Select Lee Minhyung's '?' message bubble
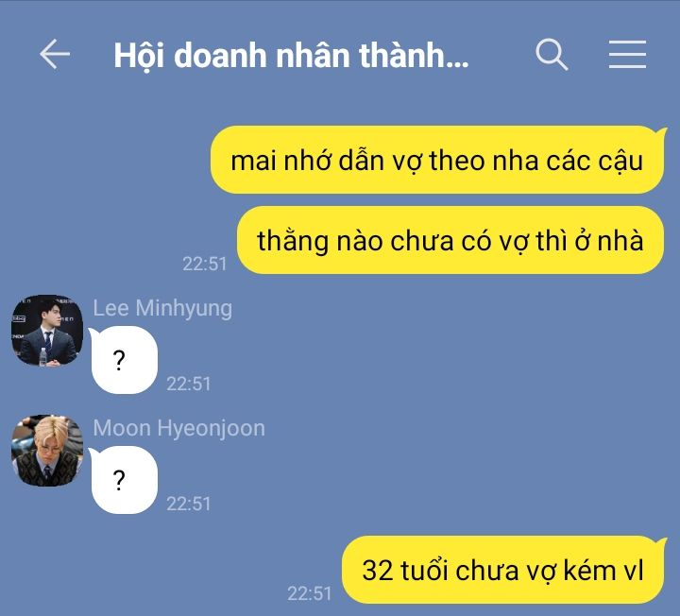The image size is (680, 616). (x=124, y=360)
